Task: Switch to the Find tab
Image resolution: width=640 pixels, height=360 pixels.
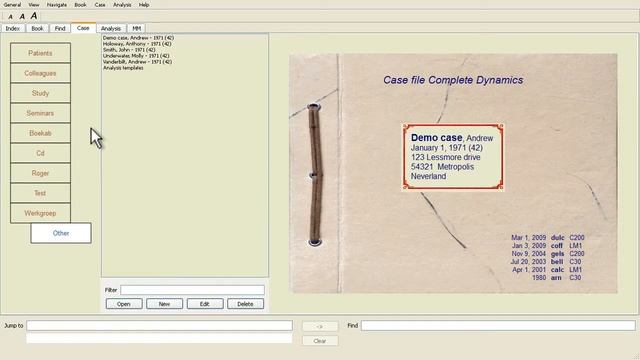Action: (x=60, y=28)
